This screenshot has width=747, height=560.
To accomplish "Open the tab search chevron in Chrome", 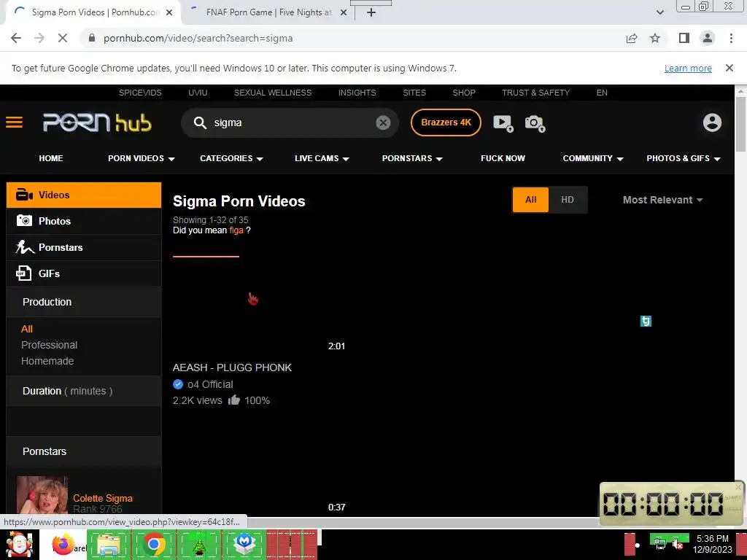I will pyautogui.click(x=659, y=12).
